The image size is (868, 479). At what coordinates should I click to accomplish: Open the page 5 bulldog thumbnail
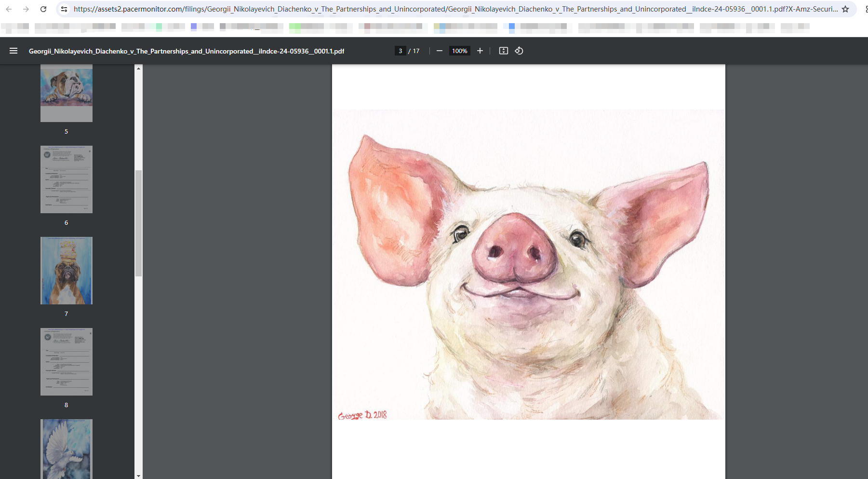(67, 93)
